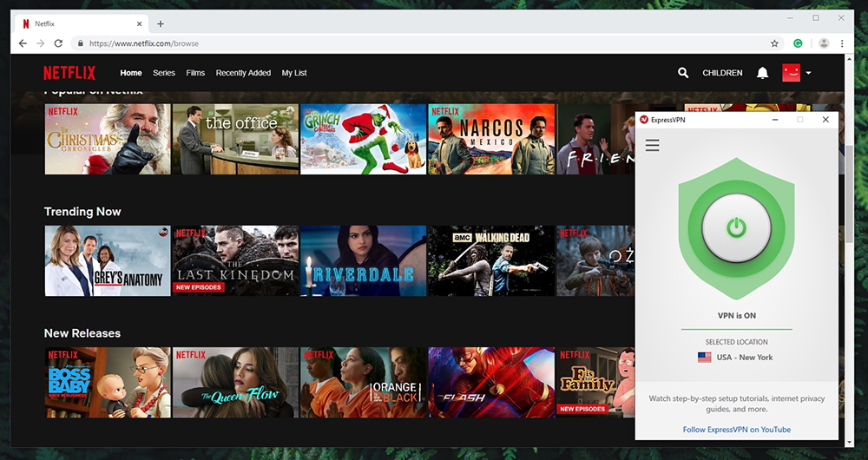868x460 pixels.
Task: Open The Office thumbnail
Action: tap(235, 139)
